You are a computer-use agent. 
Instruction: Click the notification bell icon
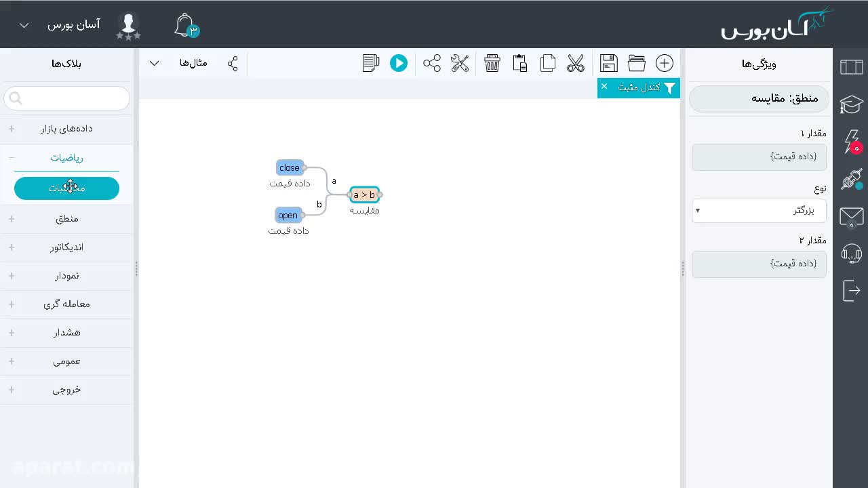[x=185, y=26]
